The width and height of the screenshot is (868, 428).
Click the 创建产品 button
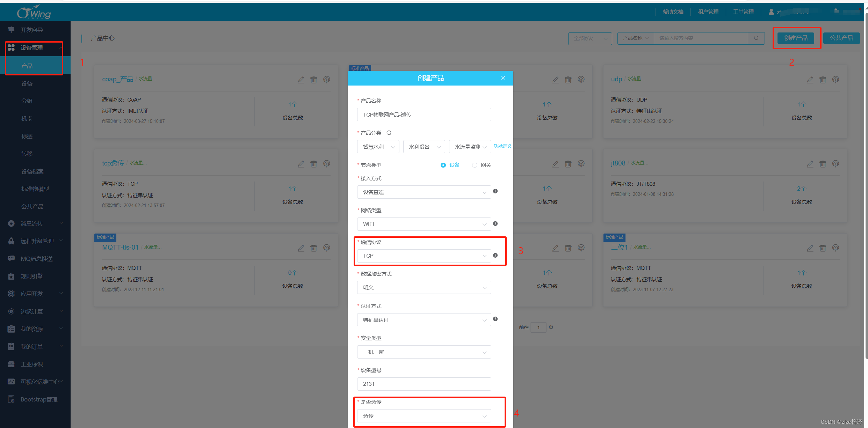point(796,38)
